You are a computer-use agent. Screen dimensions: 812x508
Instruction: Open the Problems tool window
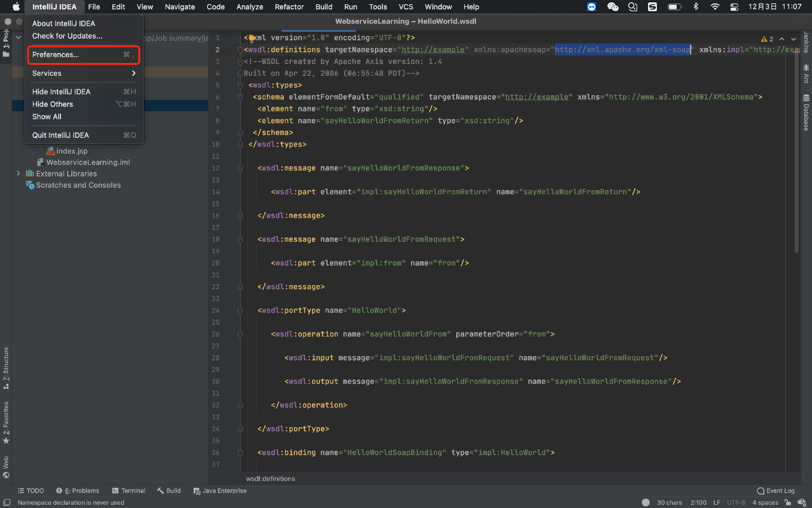[78, 491]
